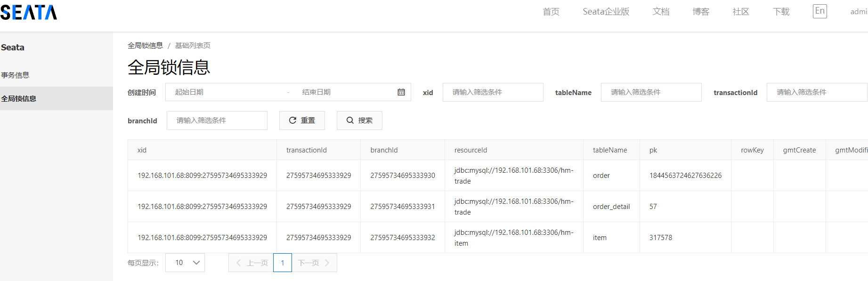
Task: Focus the transactionId filter input
Action: (x=817, y=92)
